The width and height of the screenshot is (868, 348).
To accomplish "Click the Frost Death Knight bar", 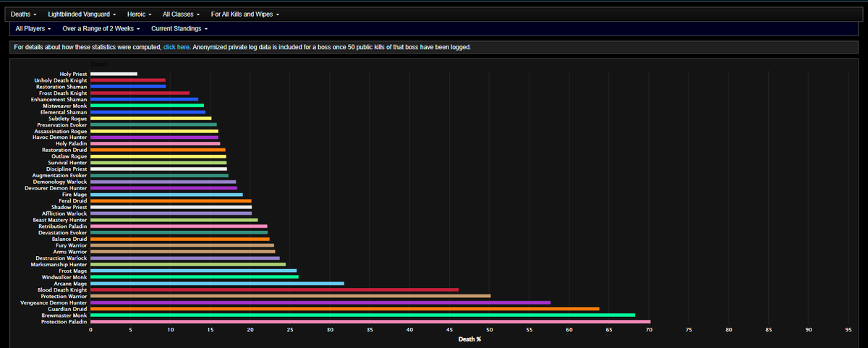I will pyautogui.click(x=140, y=93).
